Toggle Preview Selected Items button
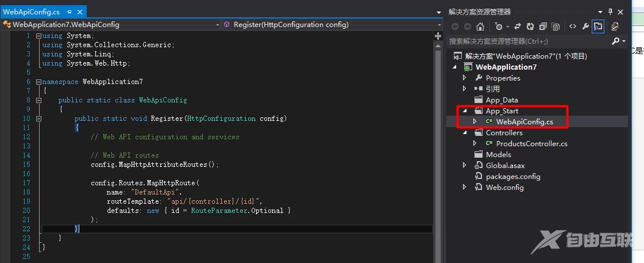The height and width of the screenshot is (263, 644). pyautogui.click(x=598, y=26)
